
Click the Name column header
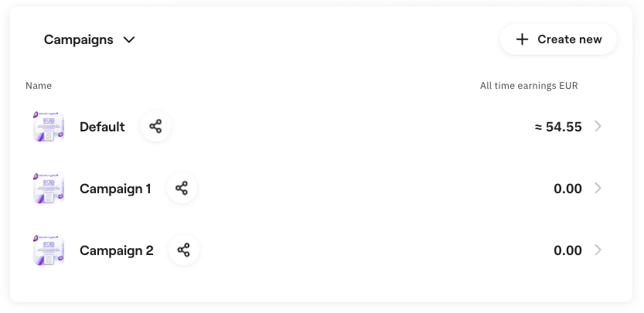(x=39, y=86)
